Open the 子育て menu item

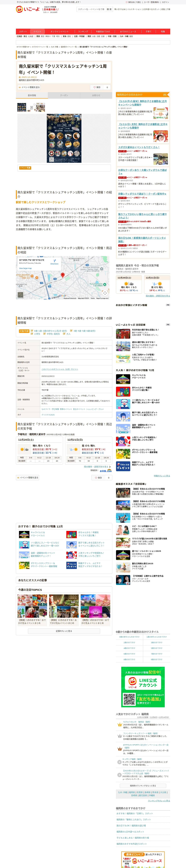point(148,31)
